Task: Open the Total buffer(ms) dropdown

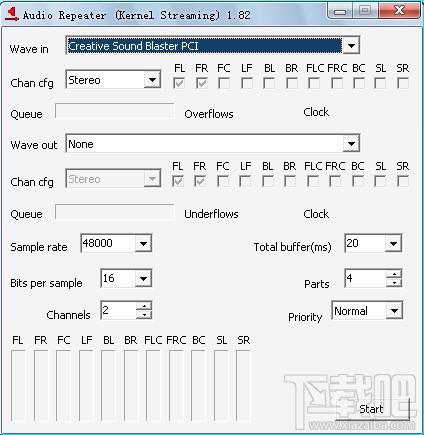Action: [x=393, y=243]
